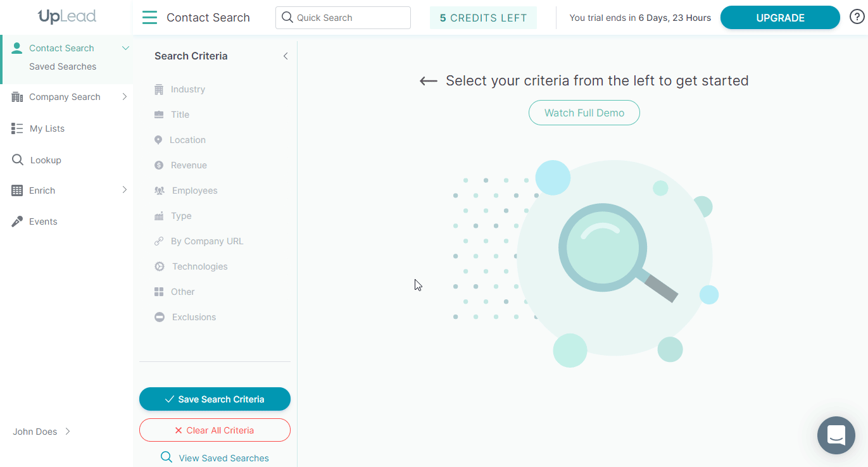868x467 pixels.
Task: Collapse the Search Criteria panel arrow
Action: [x=286, y=56]
